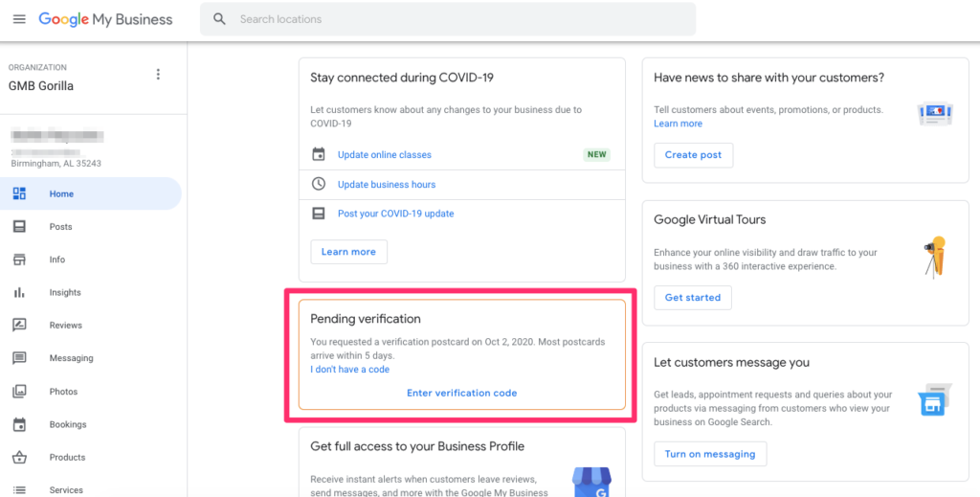Open Bookings in the sidebar
The image size is (980, 497).
(x=68, y=424)
